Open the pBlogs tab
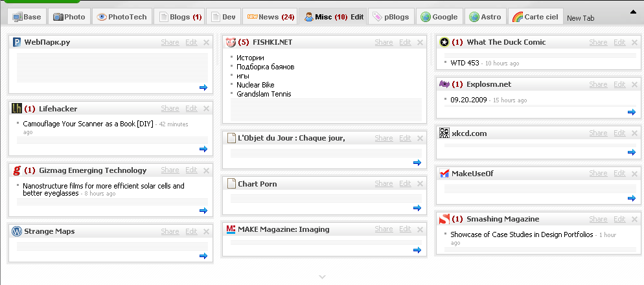Screen dimensions: 644x285 (391, 17)
